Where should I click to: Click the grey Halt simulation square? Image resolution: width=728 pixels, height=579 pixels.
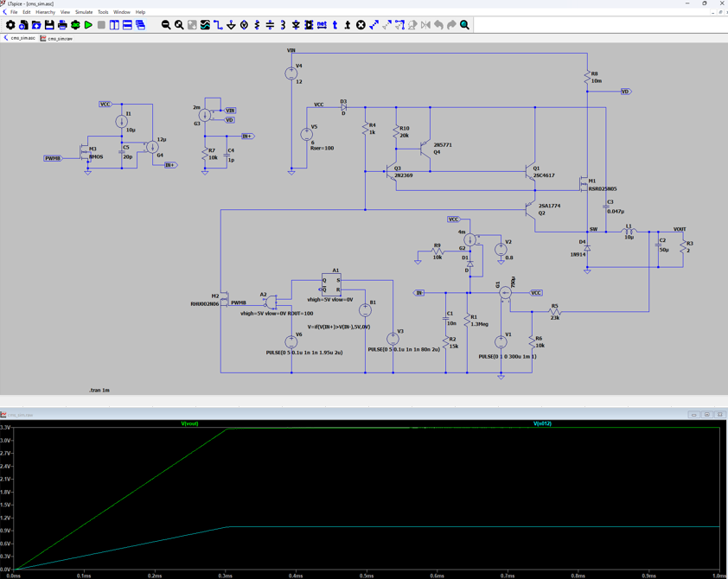tap(101, 25)
